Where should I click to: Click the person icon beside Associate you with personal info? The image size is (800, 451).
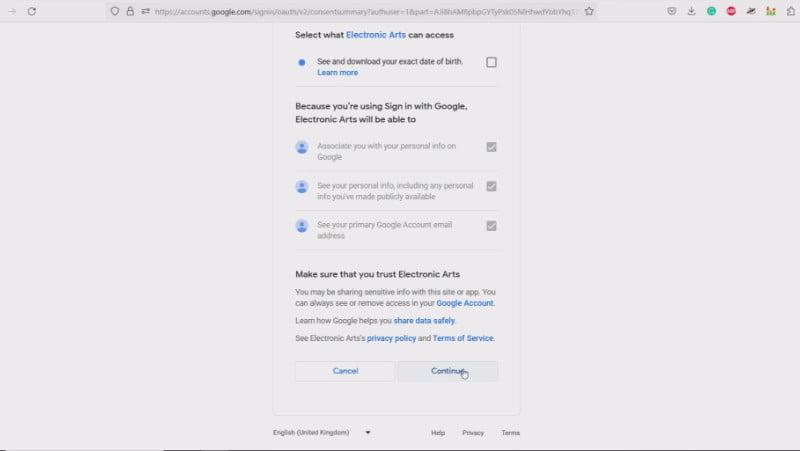(302, 147)
